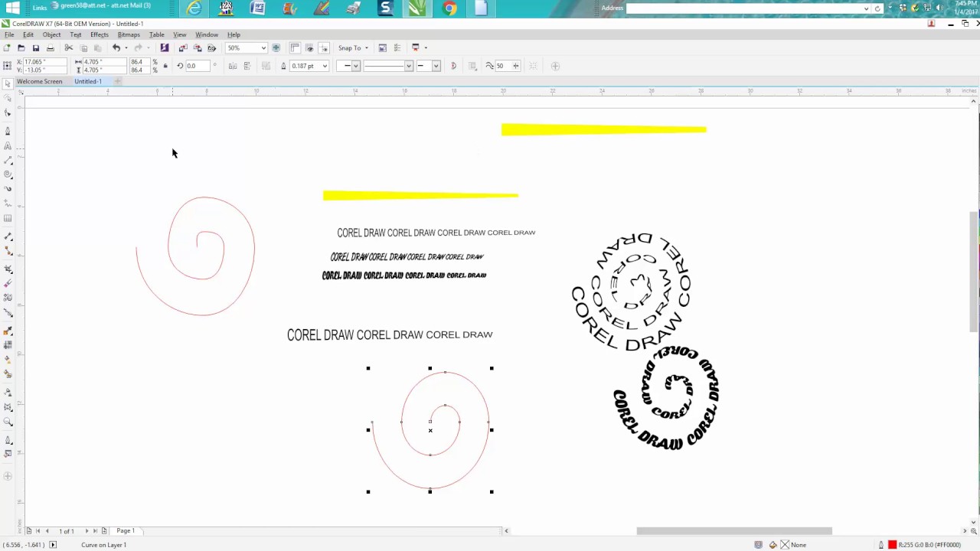Click the Word icon in the taskbar

(x=257, y=8)
